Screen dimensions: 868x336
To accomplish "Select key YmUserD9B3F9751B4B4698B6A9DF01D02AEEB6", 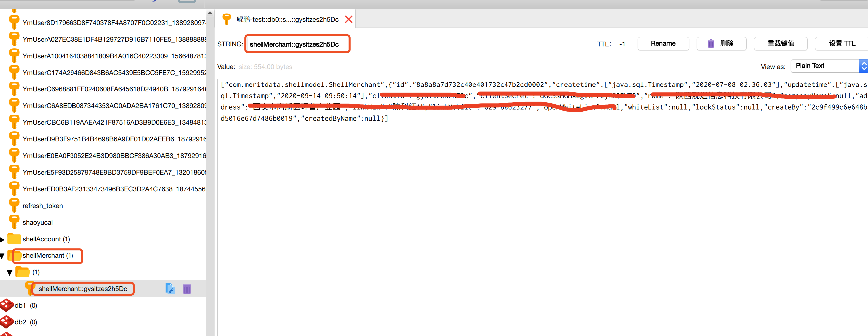I will click(114, 139).
